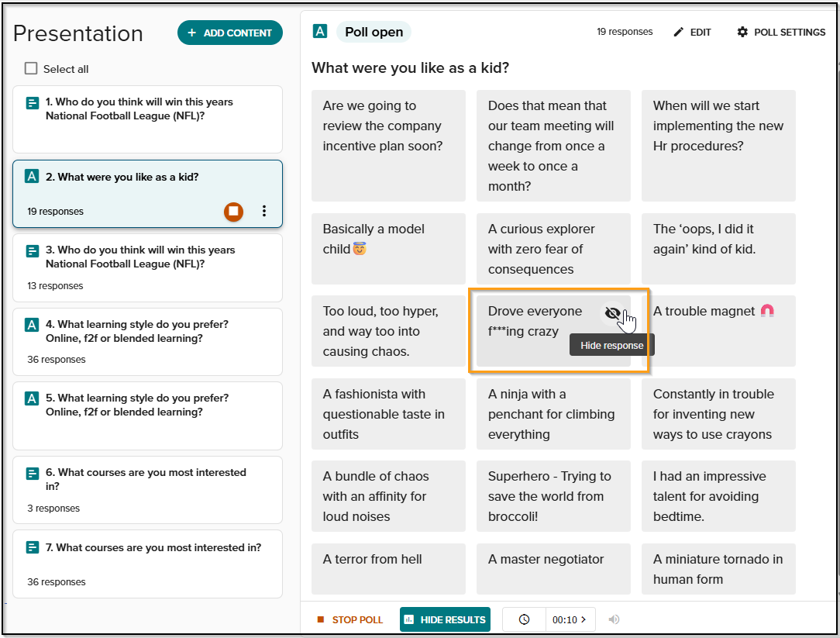Click the red square Stop Poll icon
The width and height of the screenshot is (840, 638).
tap(320, 619)
